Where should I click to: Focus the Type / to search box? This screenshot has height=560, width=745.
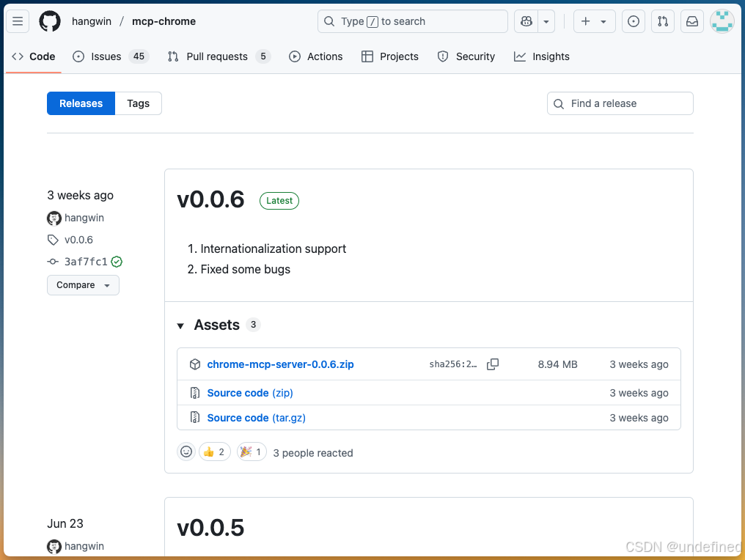[x=412, y=21]
